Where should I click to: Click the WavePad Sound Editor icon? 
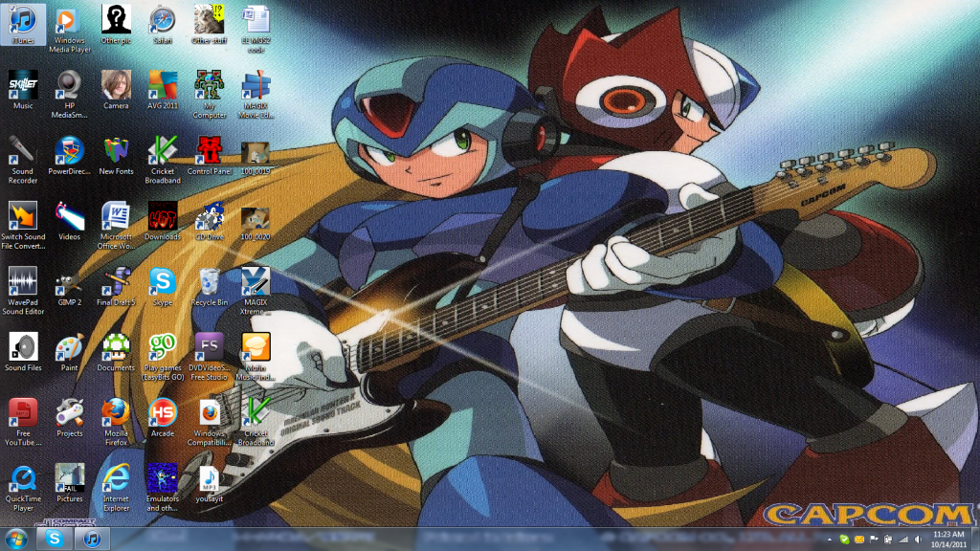click(x=22, y=282)
